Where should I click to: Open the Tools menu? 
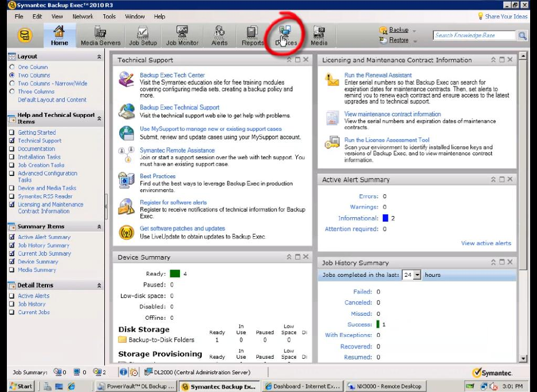click(x=109, y=17)
